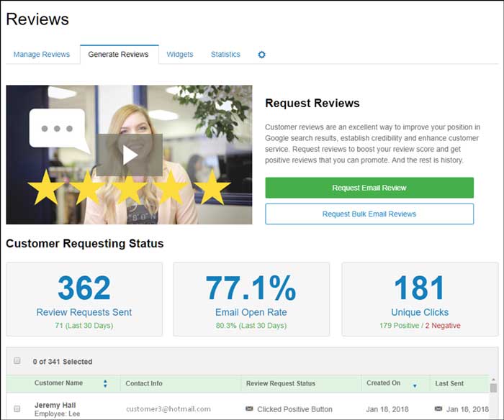
Task: Click the Contact Info column header
Action: click(144, 383)
